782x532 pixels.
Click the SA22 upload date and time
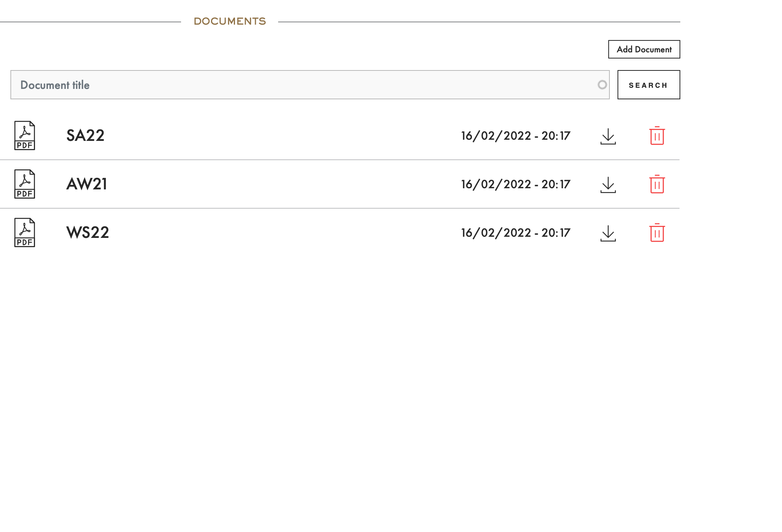pos(515,136)
